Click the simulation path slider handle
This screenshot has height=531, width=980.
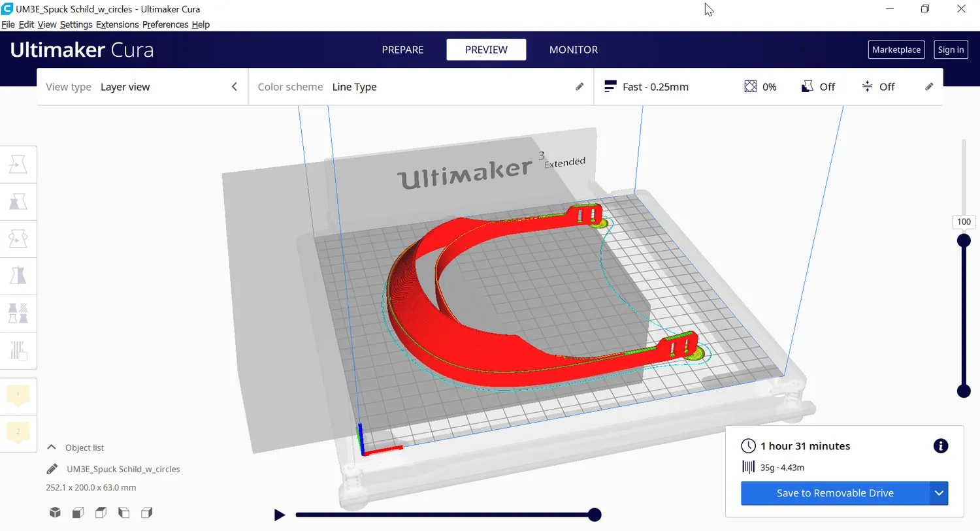(x=595, y=515)
